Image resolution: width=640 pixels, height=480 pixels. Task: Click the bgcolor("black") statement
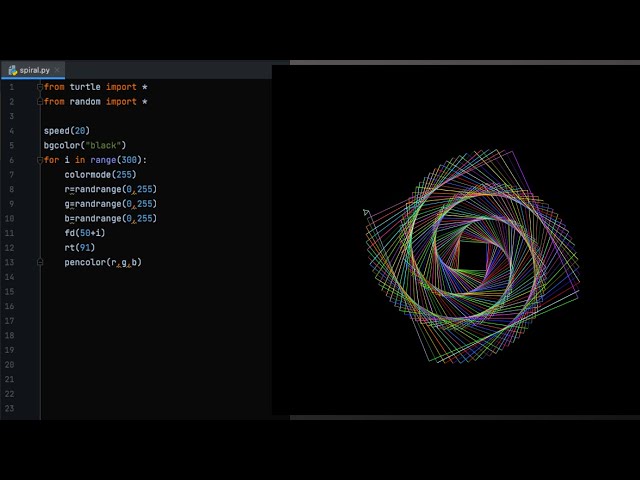click(x=85, y=145)
